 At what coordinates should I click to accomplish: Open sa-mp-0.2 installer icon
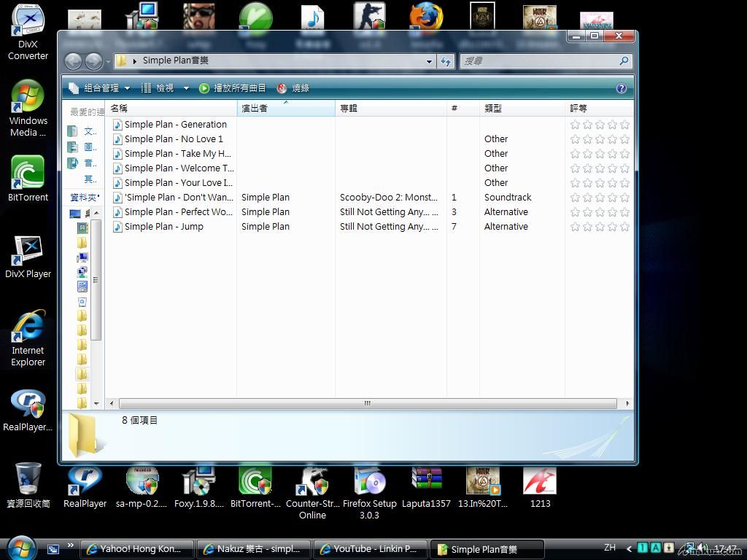(142, 486)
